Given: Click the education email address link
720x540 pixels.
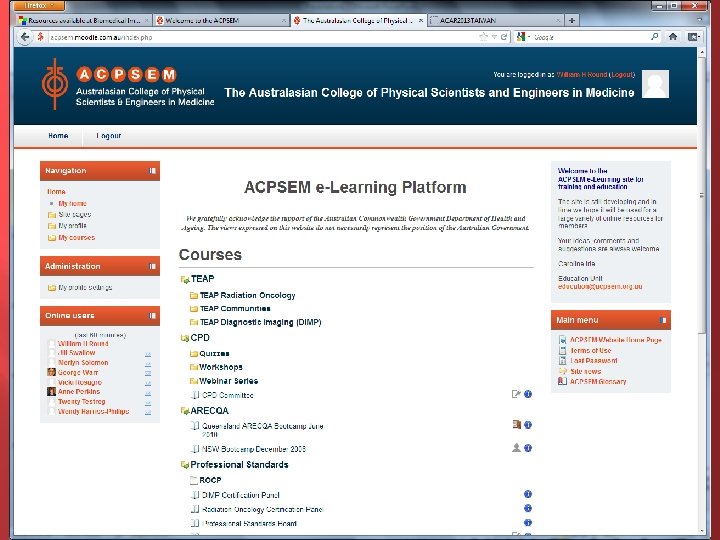Looking at the screenshot, I should click(x=600, y=287).
